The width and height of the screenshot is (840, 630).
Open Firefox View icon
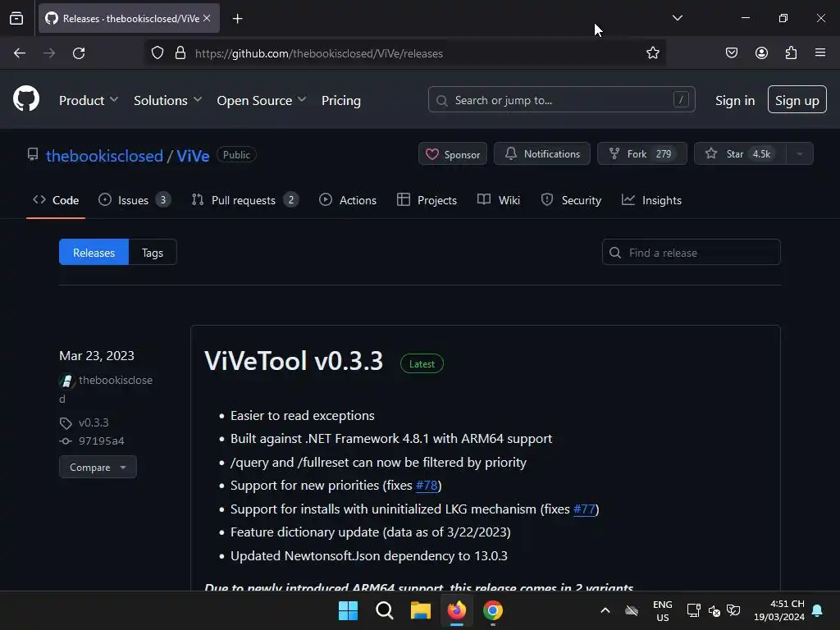[16, 18]
